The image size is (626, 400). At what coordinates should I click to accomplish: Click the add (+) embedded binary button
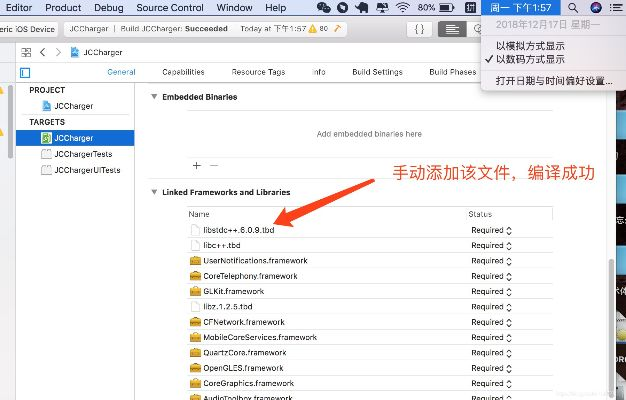(x=196, y=165)
